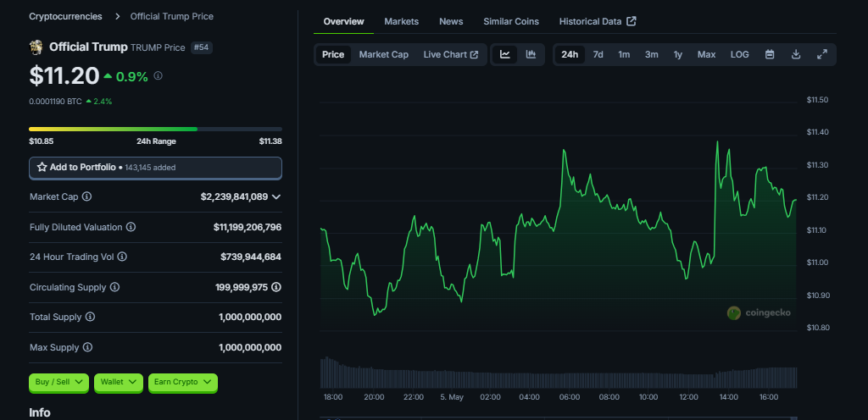Open the Markets tab

[401, 21]
